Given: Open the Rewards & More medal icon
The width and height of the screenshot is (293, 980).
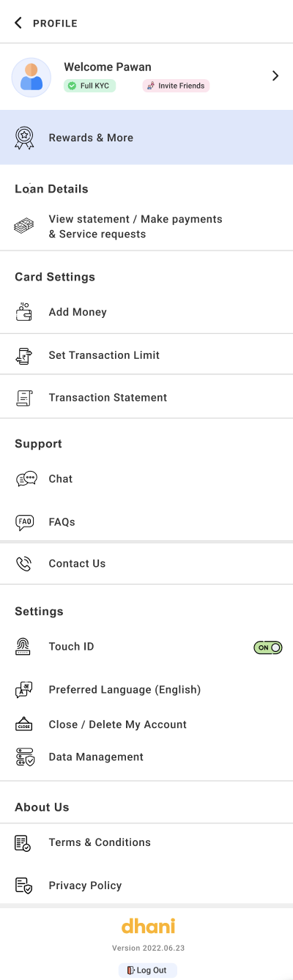Looking at the screenshot, I should click(x=24, y=138).
